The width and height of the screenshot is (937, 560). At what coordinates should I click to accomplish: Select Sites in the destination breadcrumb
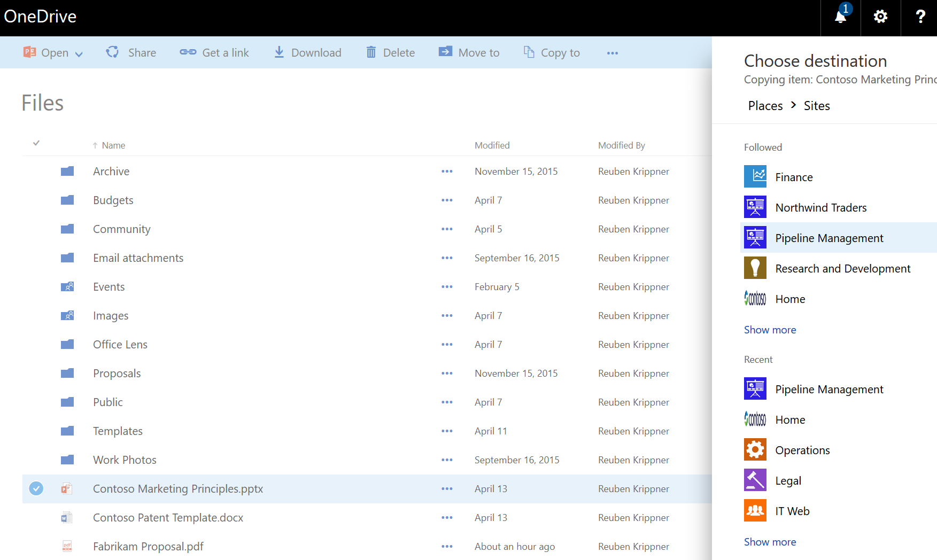click(817, 105)
